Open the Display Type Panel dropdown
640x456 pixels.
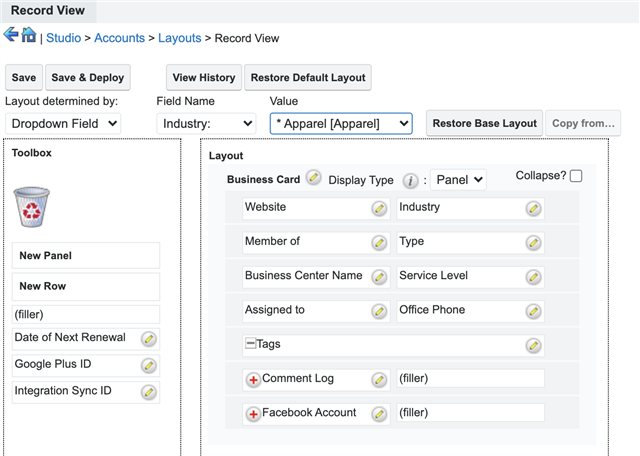pos(459,180)
